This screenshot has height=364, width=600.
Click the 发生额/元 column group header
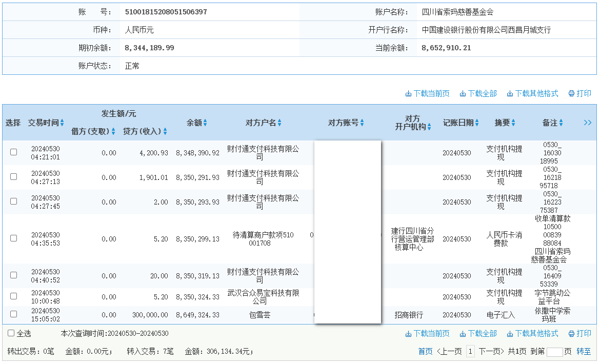pyautogui.click(x=118, y=114)
